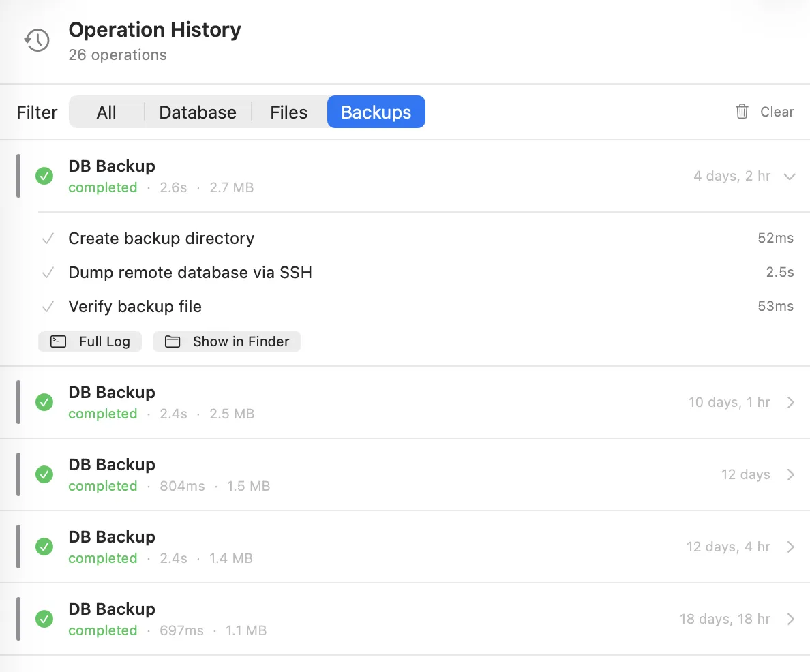Click the 2.5 MB size value
Viewport: 810px width, 672px height.
pyautogui.click(x=231, y=414)
